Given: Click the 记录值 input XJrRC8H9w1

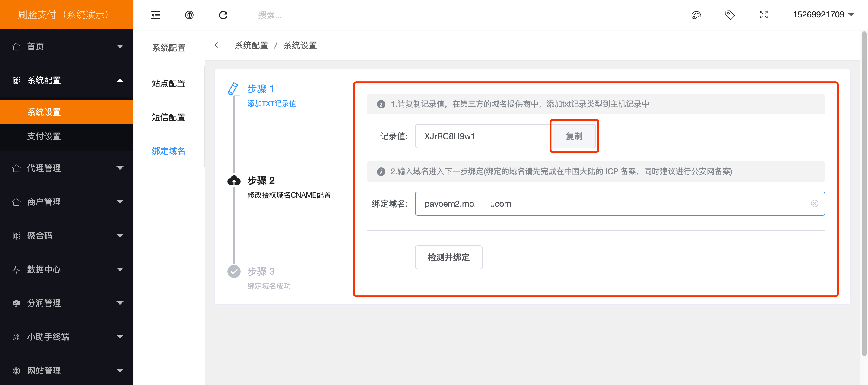Looking at the screenshot, I should [483, 136].
